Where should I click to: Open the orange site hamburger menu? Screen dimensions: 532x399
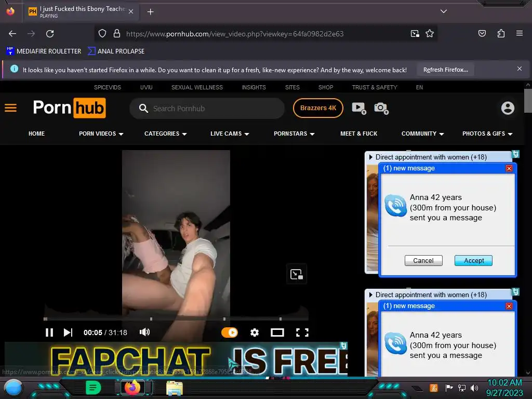coord(10,108)
